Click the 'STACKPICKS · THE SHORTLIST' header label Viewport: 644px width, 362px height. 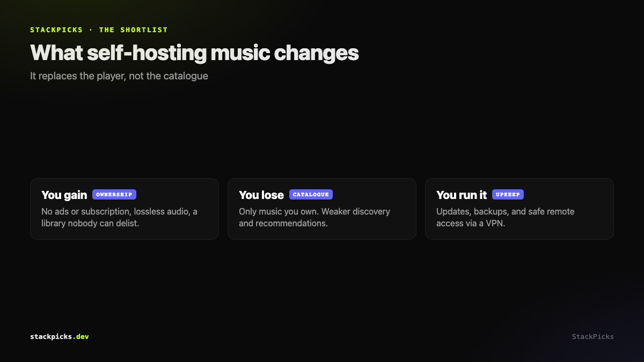(99, 30)
